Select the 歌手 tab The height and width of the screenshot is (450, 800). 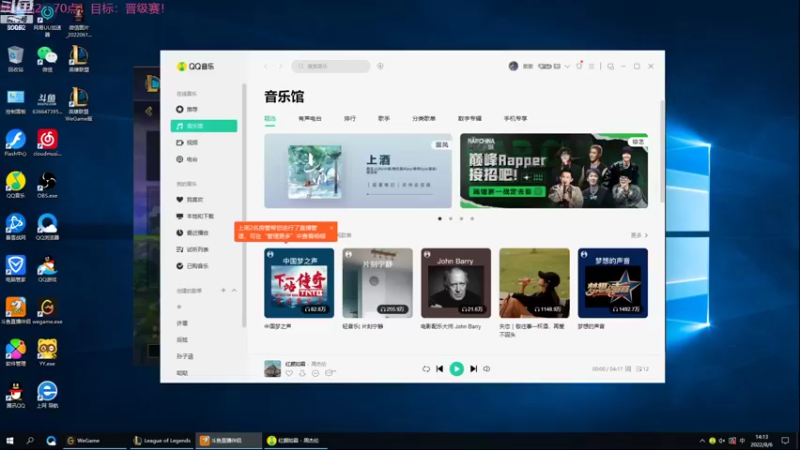click(x=384, y=118)
